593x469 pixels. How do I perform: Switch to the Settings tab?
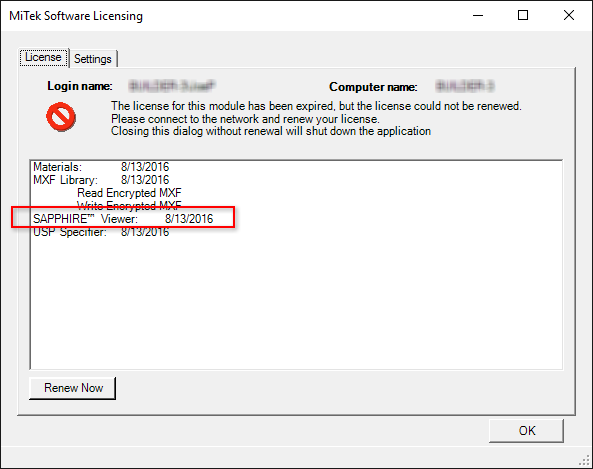93,59
